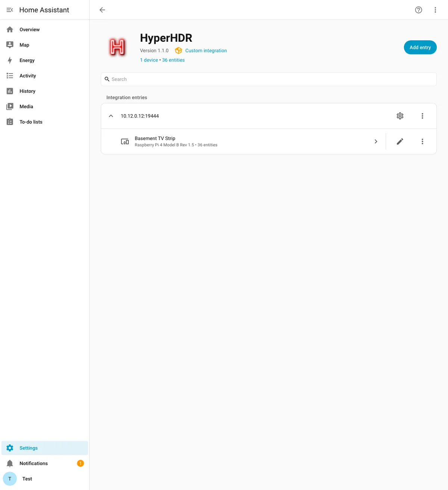Image resolution: width=448 pixels, height=490 pixels.
Task: Open the top-right overflow menu
Action: click(x=435, y=10)
